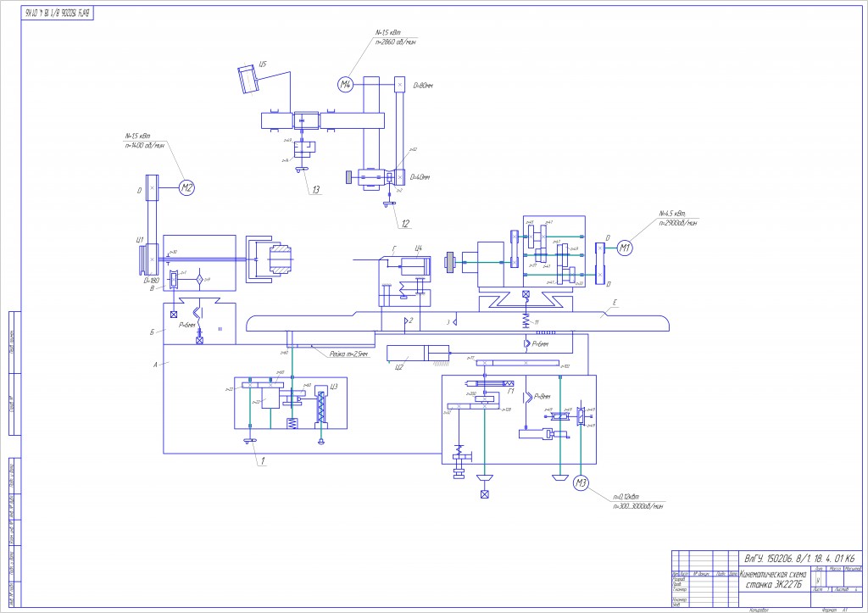Click the M4 motor symbol
The width and height of the screenshot is (868, 613).
coord(346,84)
